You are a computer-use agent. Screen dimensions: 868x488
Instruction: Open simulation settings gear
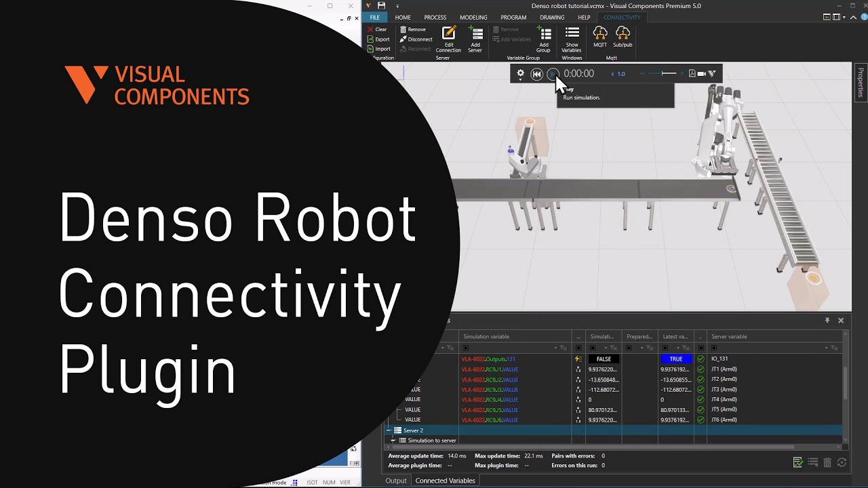pyautogui.click(x=520, y=73)
